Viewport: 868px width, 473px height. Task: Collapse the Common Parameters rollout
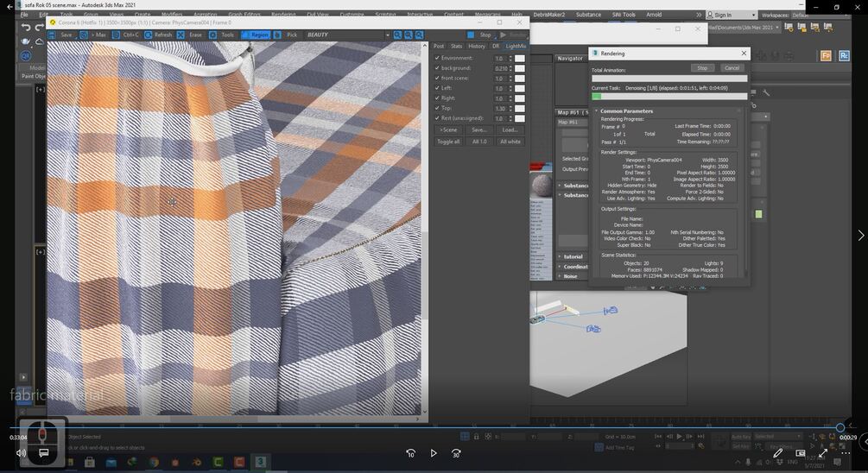627,111
